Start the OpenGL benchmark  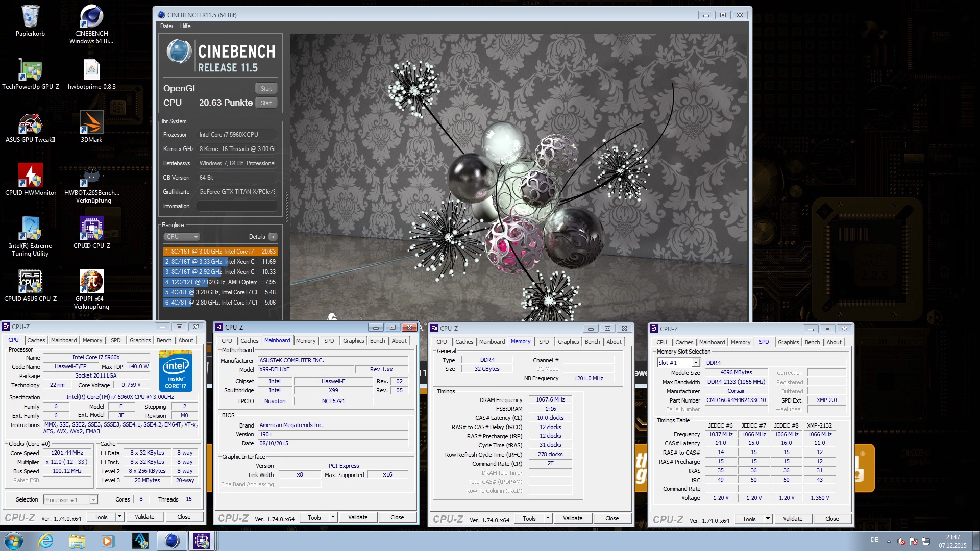(266, 89)
